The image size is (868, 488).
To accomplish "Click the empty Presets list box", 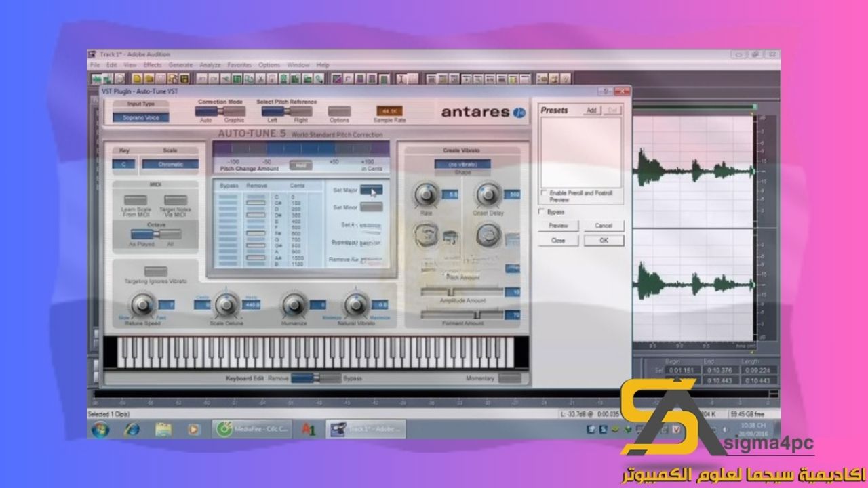I will [580, 152].
